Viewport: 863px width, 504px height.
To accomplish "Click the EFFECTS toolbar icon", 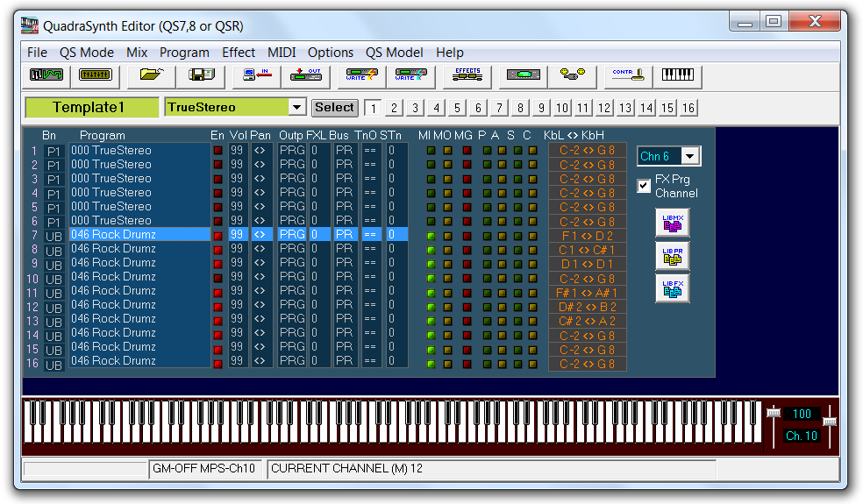I will [x=467, y=76].
